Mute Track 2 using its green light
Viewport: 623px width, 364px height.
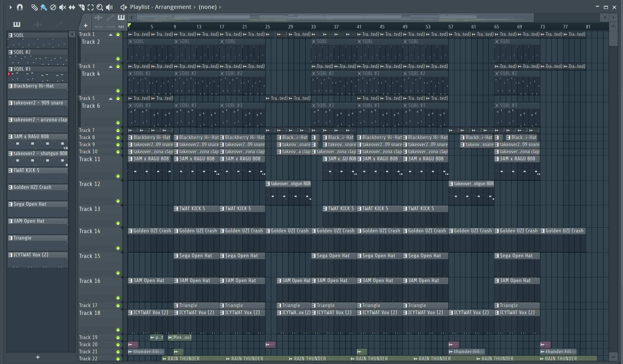pyautogui.click(x=118, y=59)
